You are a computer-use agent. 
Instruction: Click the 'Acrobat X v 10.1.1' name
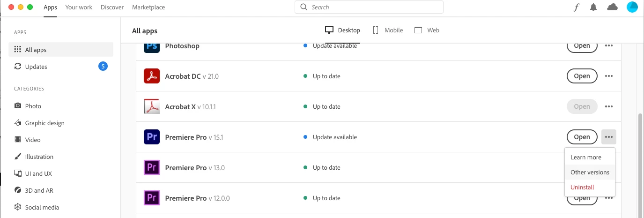coord(191,106)
